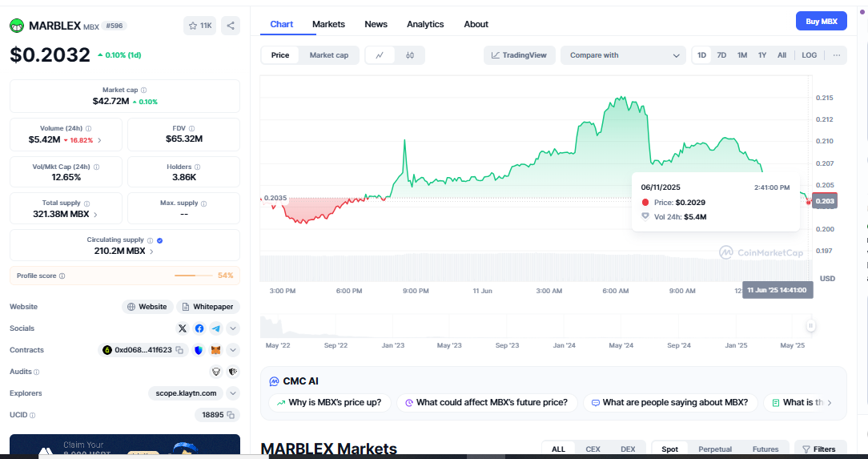Expand Volume (24h) details chevron
Screen dimensions: 868x459
pos(99,140)
